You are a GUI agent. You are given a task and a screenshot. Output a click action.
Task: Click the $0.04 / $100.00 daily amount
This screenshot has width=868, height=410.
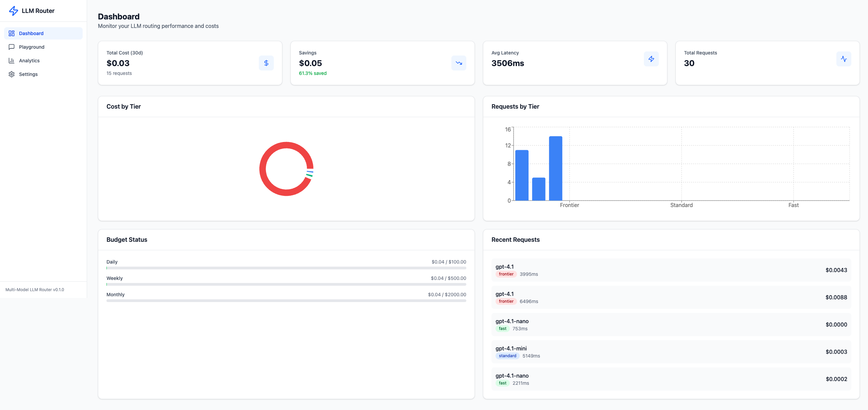coord(449,262)
